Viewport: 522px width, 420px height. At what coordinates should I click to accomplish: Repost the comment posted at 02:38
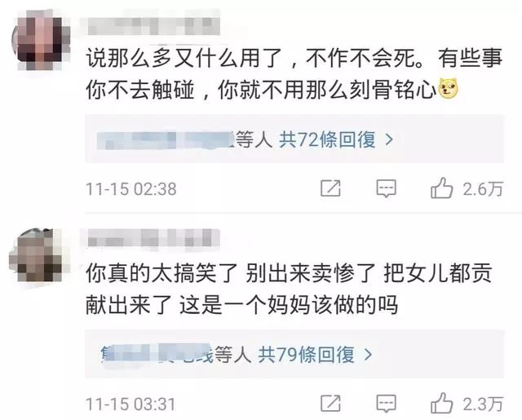pos(330,188)
